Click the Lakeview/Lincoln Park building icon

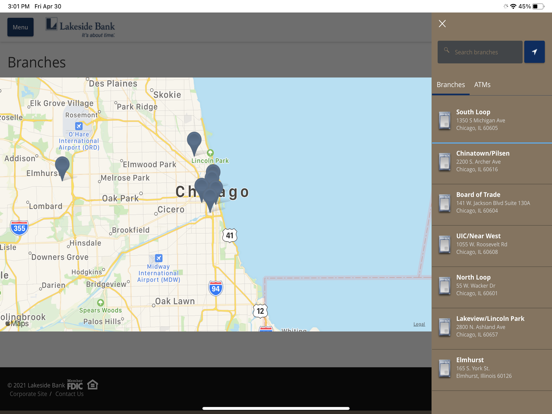(x=445, y=327)
